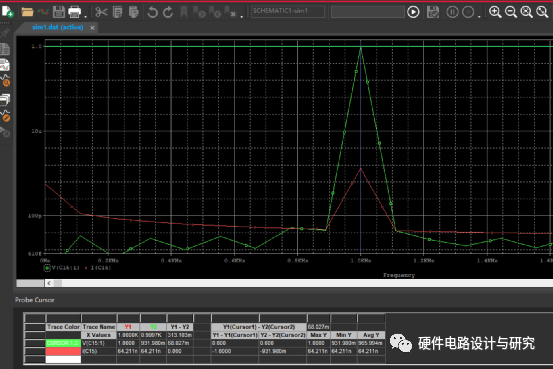Pause the simulation
This screenshot has width=553, height=369.
click(x=452, y=12)
